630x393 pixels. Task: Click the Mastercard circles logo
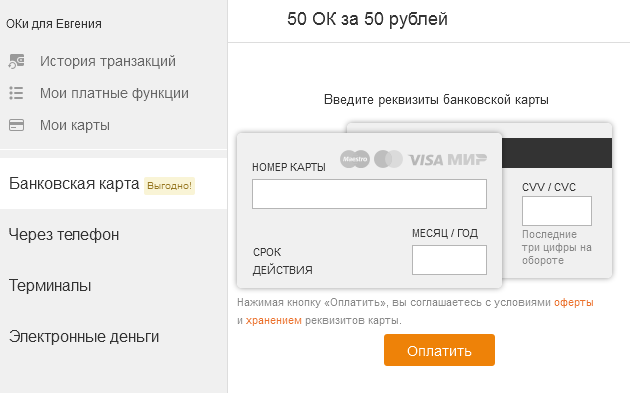tap(388, 159)
